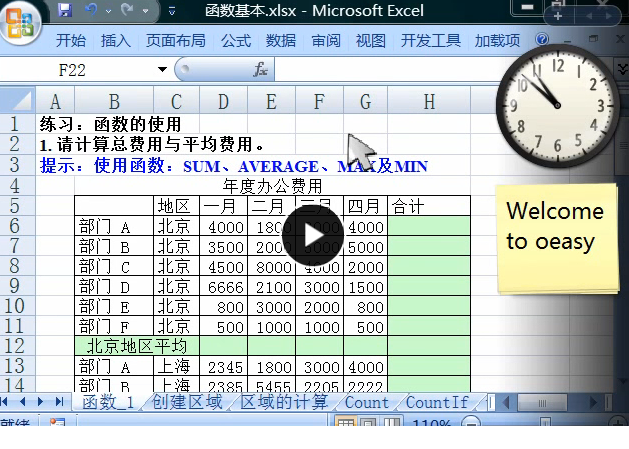
Task: Click the Welcome to oeasy sticky note
Action: (x=558, y=239)
